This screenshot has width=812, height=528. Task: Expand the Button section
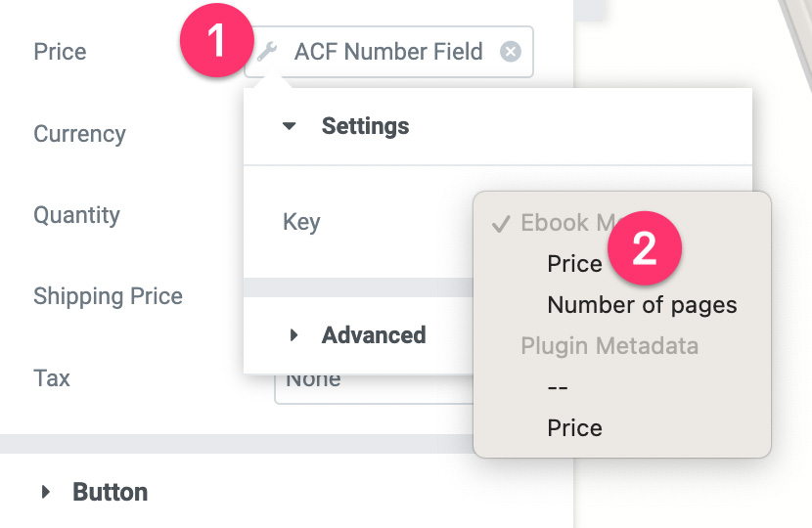46,492
